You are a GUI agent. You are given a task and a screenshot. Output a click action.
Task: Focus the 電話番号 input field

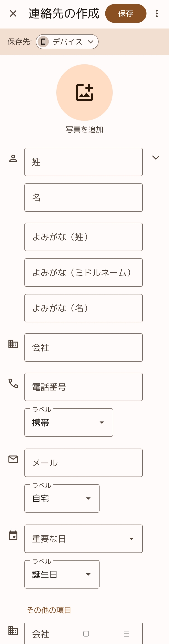tap(83, 387)
